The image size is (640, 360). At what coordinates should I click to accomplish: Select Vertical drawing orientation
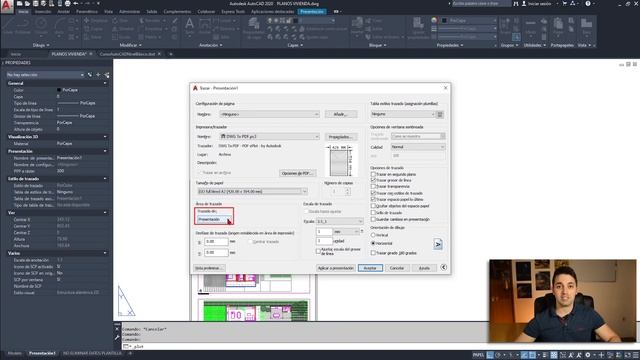point(373,235)
